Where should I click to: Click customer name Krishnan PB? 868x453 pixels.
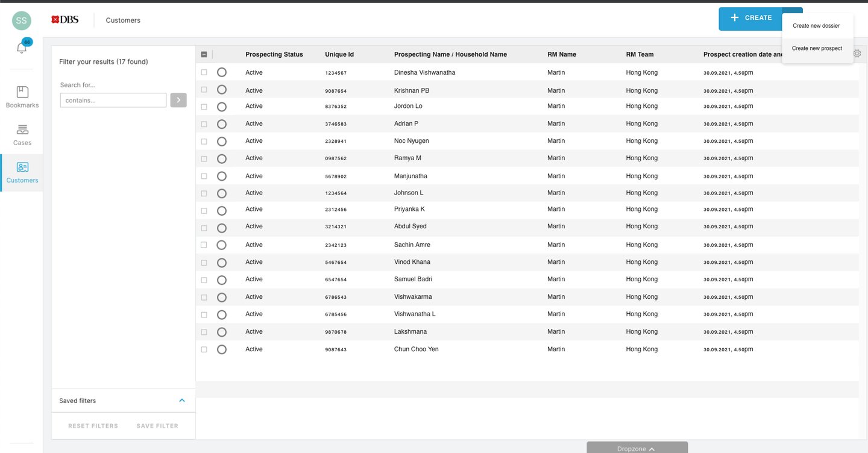(x=412, y=90)
